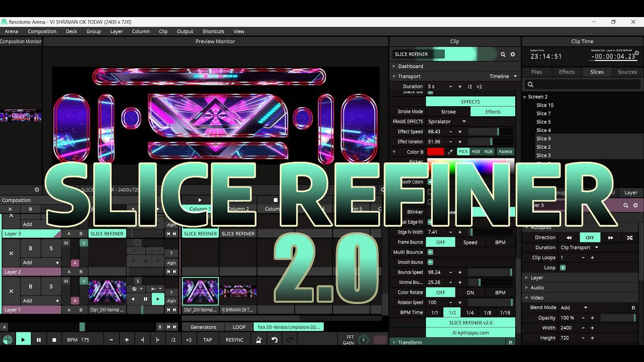This screenshot has height=362, width=644.
Task: Open Clip Time settings gear
Action: pos(637,53)
